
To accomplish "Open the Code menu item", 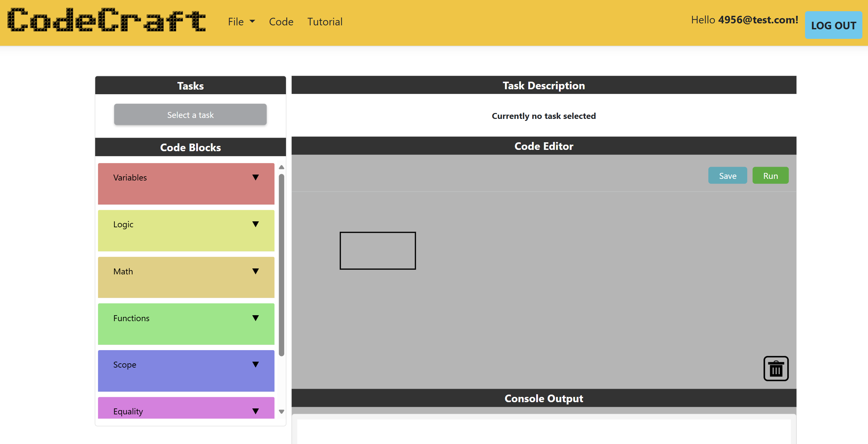I will pyautogui.click(x=281, y=22).
